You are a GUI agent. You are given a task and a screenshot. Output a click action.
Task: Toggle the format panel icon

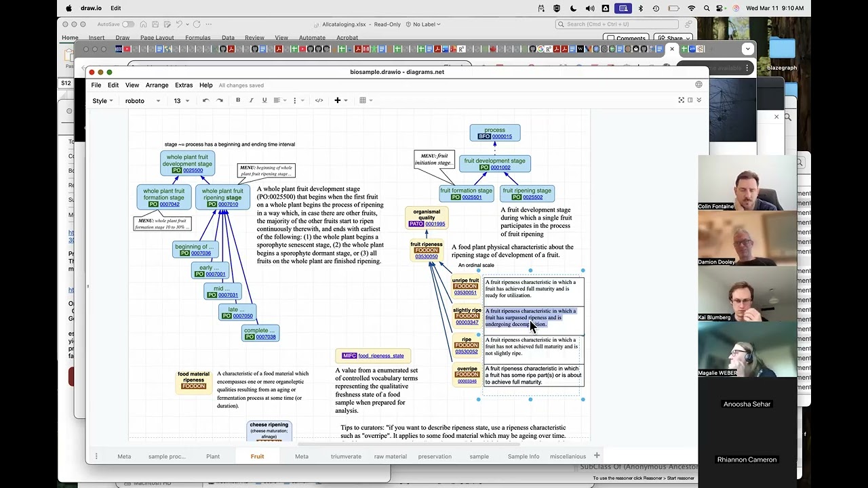click(x=690, y=100)
